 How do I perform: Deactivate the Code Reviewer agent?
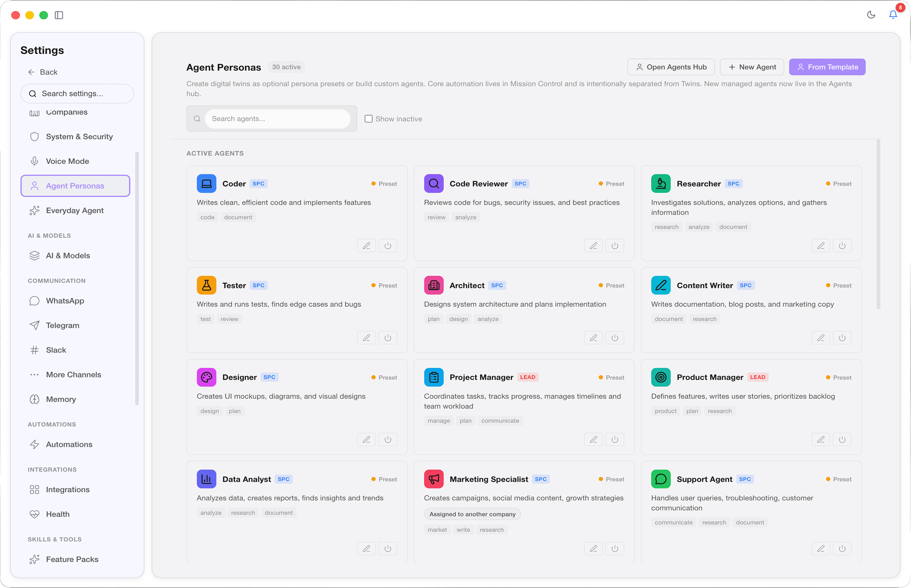pos(615,246)
